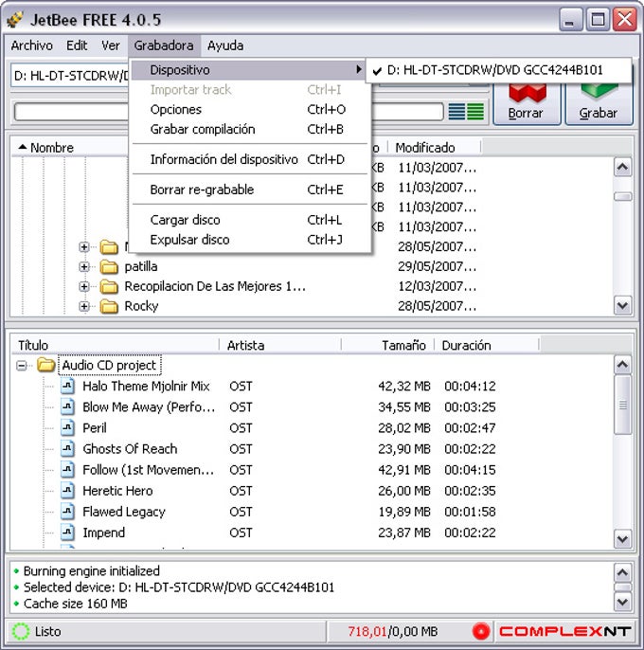Click log panel scrollbar up arrow
This screenshot has width=644, height=650.
[x=623, y=572]
